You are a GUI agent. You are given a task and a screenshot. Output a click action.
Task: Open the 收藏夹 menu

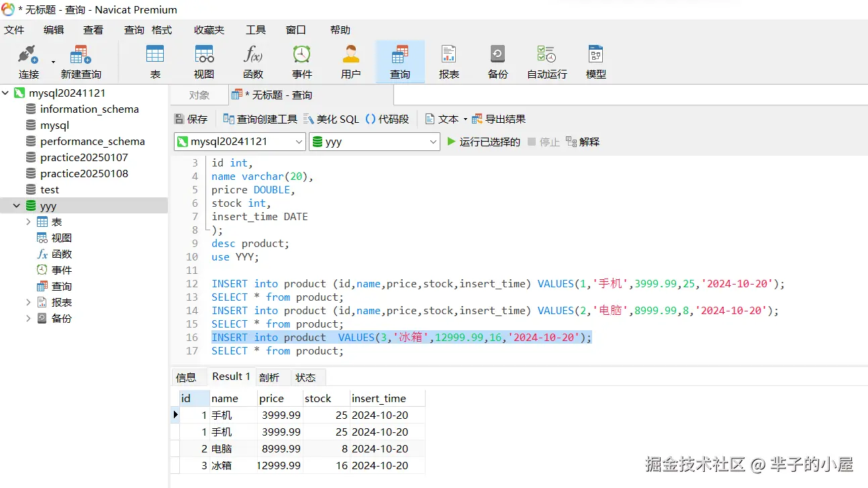tap(209, 30)
